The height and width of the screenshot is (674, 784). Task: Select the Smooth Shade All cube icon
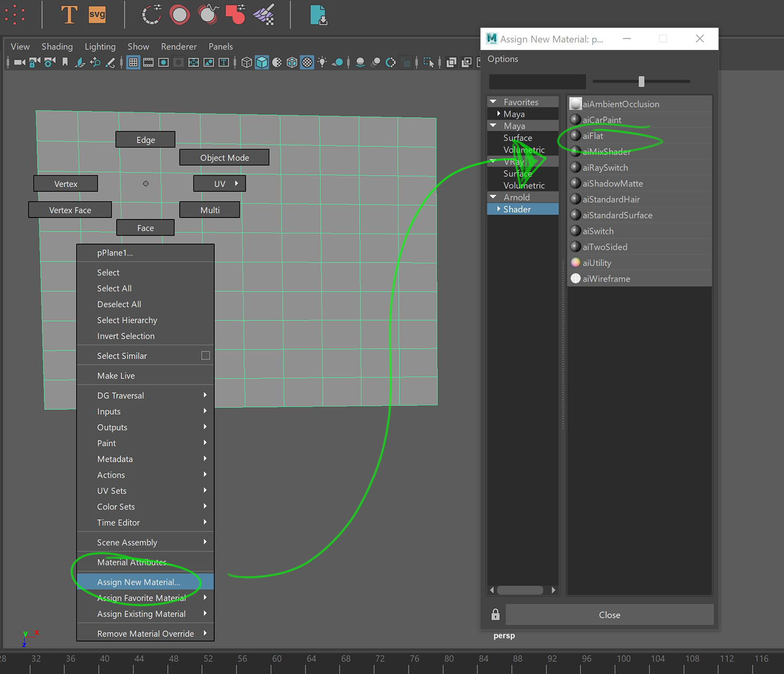coord(262,63)
